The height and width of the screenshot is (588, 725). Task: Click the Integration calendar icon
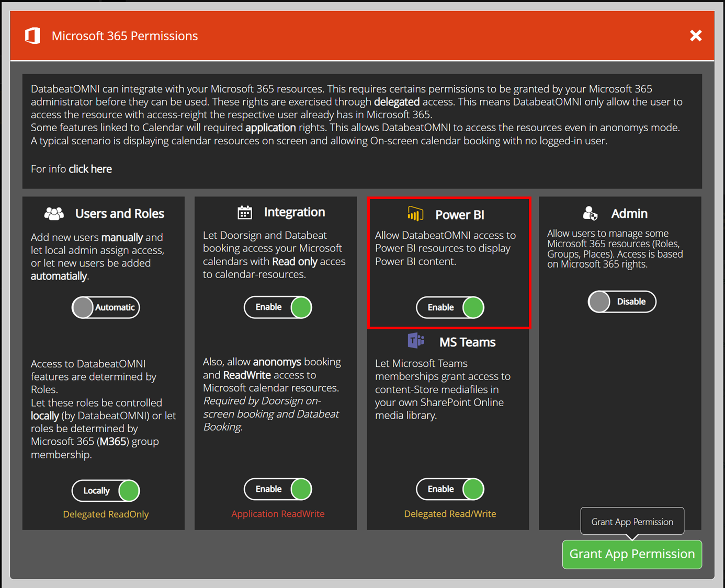[x=244, y=212]
